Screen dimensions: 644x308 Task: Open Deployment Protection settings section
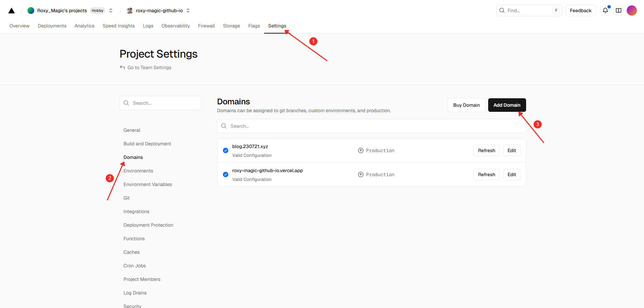point(148,225)
